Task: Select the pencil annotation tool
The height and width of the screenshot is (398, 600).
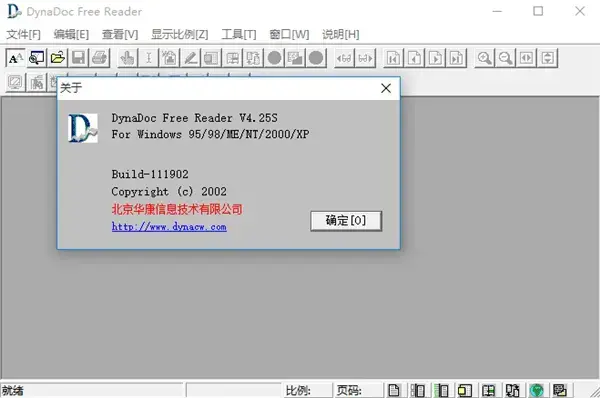Action: 191,58
